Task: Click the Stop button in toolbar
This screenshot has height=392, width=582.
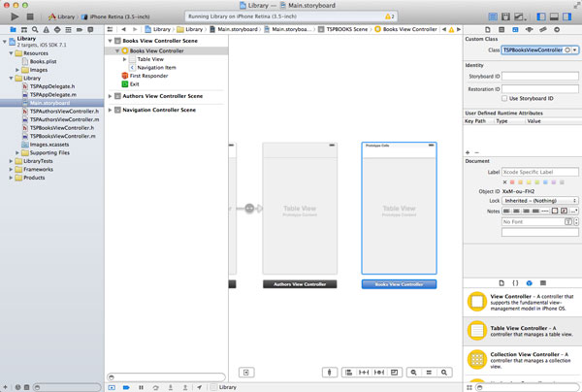Action: point(30,16)
